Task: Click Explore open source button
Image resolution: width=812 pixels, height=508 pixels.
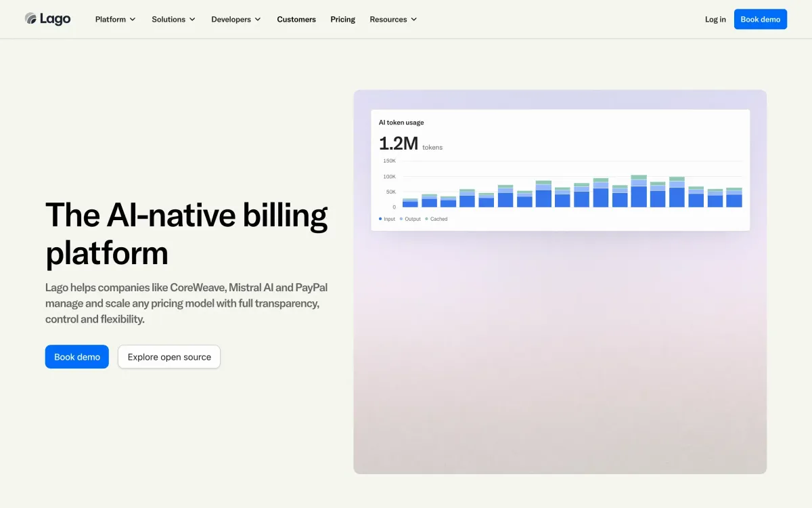Action: click(x=169, y=357)
